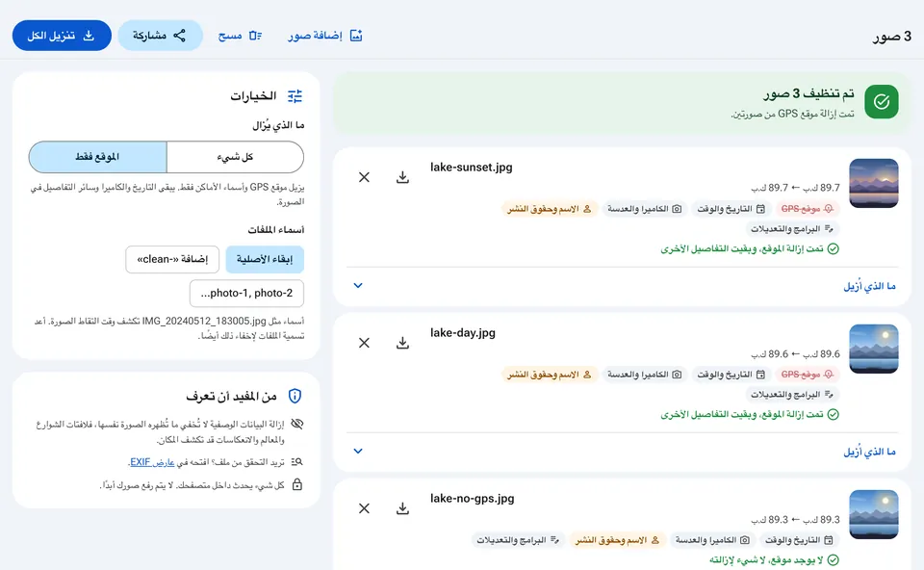This screenshot has height=570, width=924.
Task: Click تمت إزالة الموقع status under lake-day.jpg
Action: [750, 414]
